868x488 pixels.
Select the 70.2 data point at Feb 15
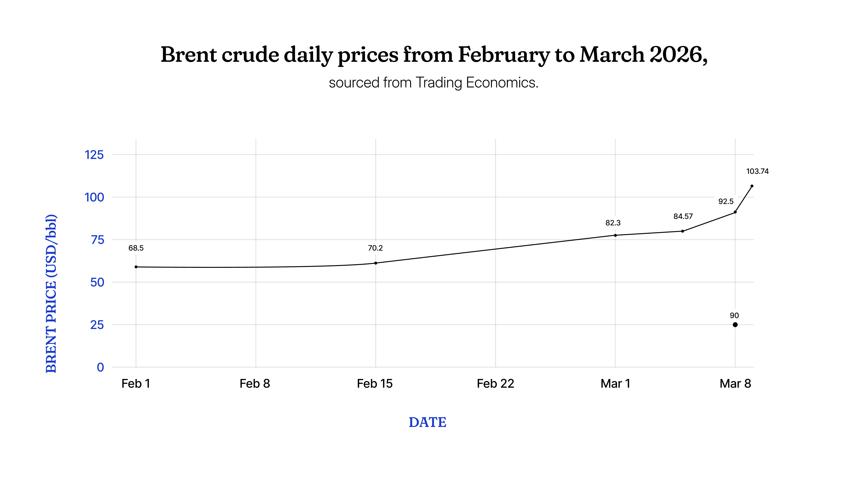coord(376,263)
